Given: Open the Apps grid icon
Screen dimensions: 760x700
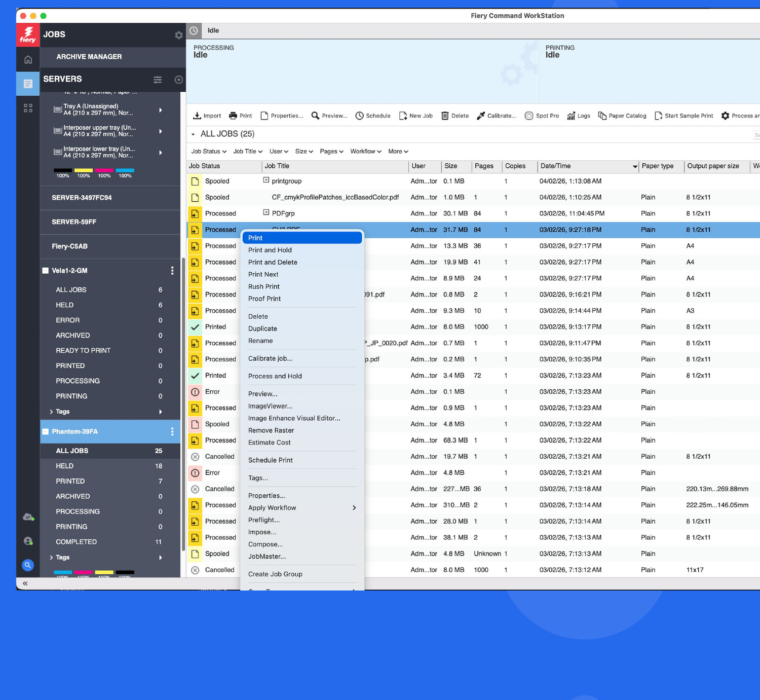Looking at the screenshot, I should click(28, 108).
